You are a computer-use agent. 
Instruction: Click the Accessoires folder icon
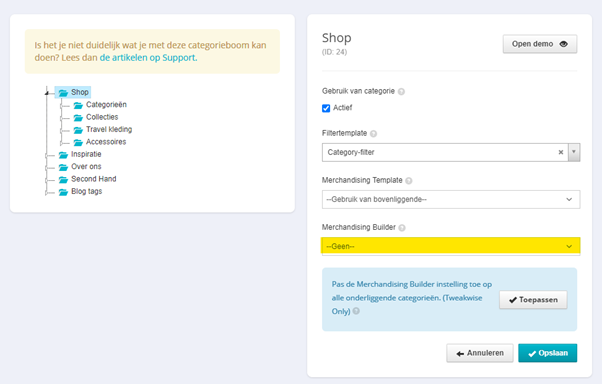[x=78, y=142]
